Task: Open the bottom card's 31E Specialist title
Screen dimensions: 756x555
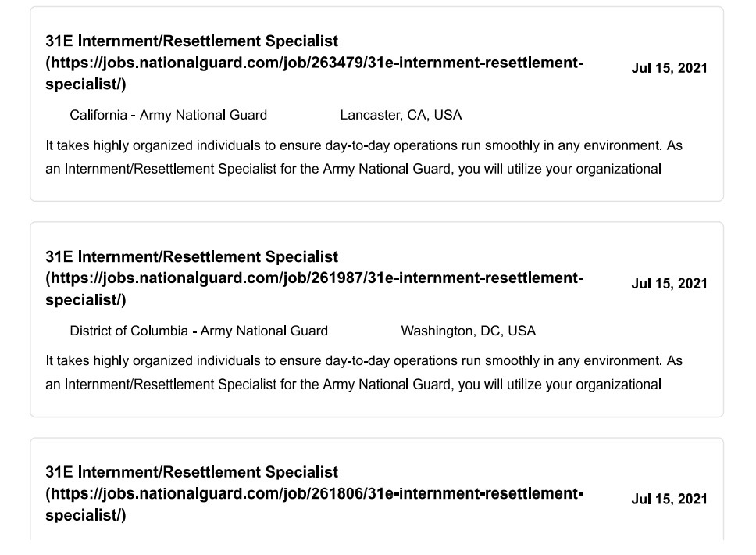Action: pos(192,472)
